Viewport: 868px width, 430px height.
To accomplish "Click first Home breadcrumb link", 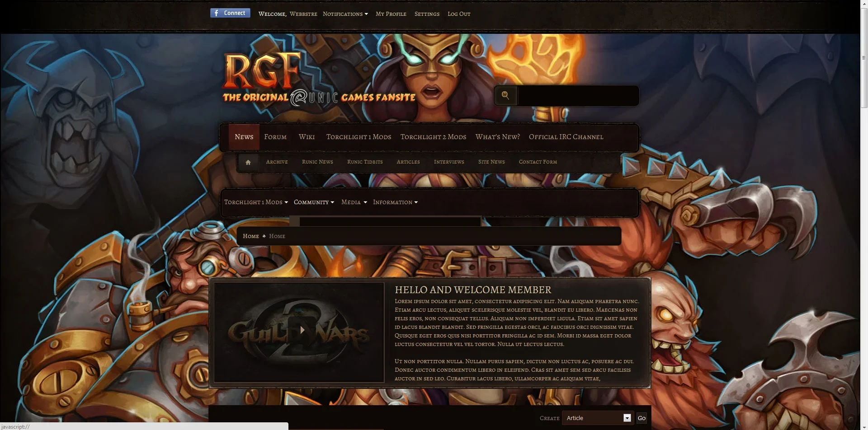I will coord(251,236).
